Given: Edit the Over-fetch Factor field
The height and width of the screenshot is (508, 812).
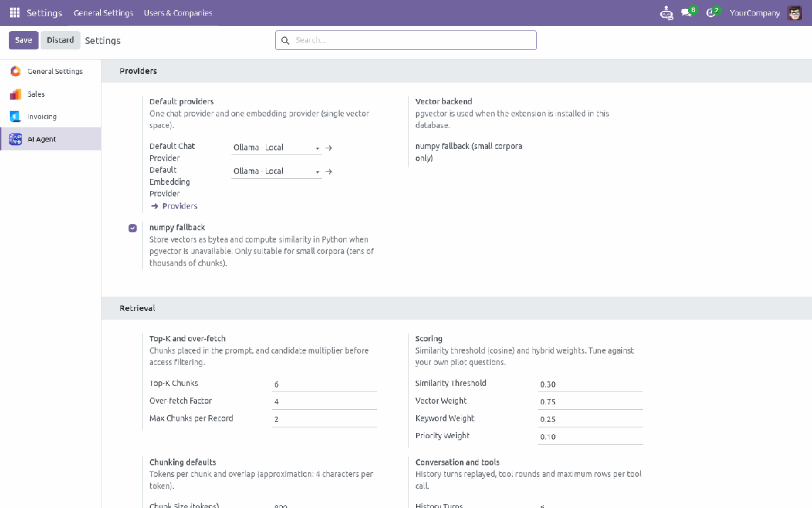Looking at the screenshot, I should (x=324, y=402).
